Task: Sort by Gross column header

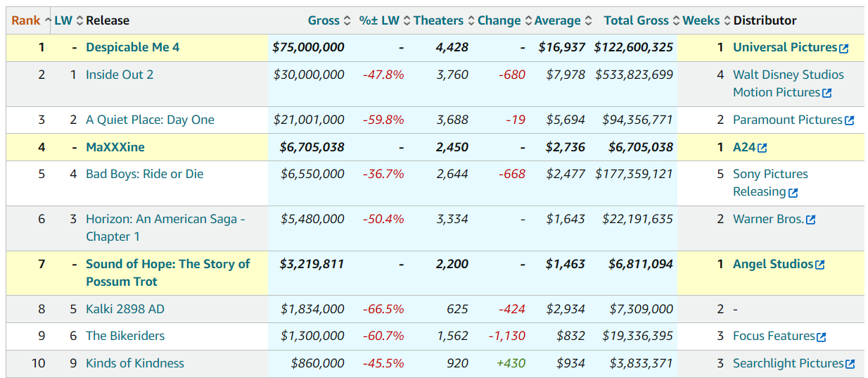Action: pos(324,20)
